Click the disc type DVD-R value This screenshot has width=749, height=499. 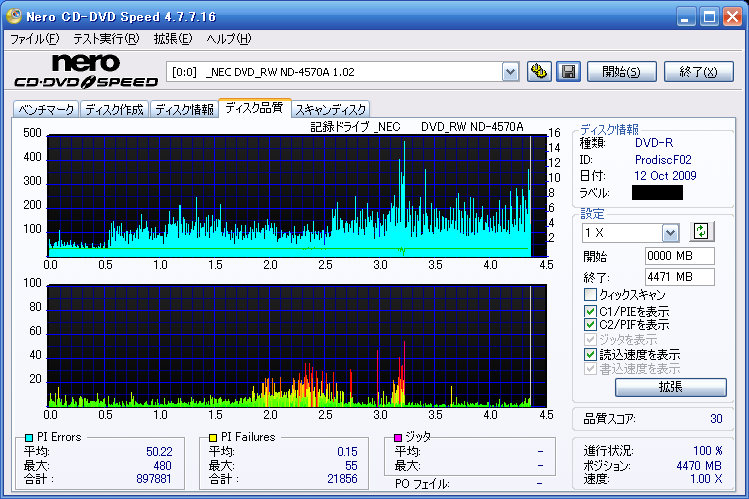654,143
